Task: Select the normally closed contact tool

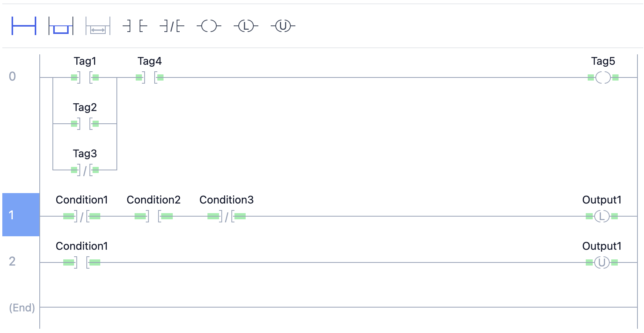Action: pyautogui.click(x=172, y=26)
